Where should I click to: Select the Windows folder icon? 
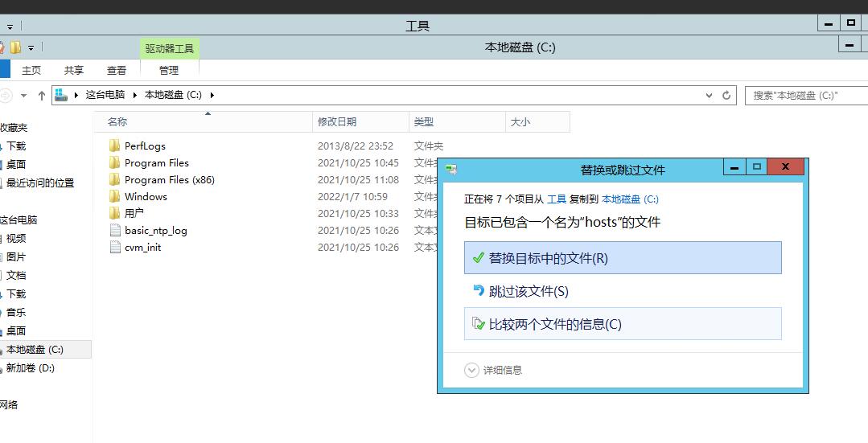point(114,197)
